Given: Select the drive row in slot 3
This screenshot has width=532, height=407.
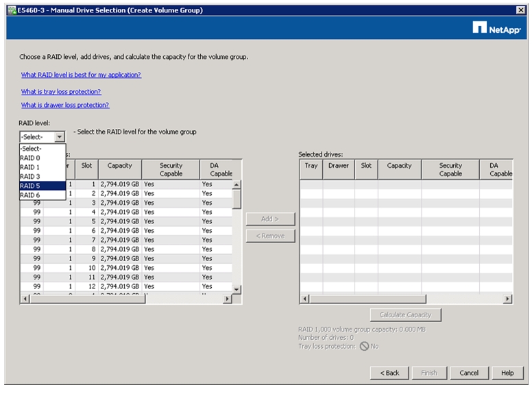Looking at the screenshot, I should tap(126, 203).
